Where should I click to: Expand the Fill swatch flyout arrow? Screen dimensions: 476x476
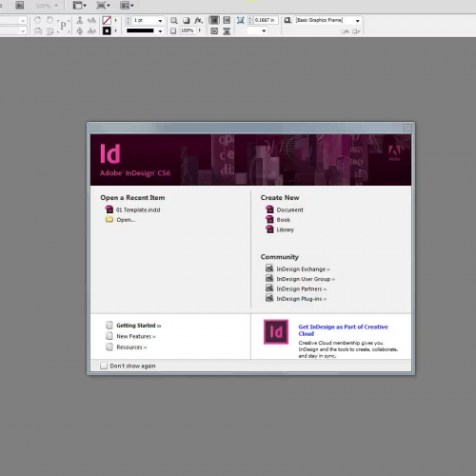point(115,20)
